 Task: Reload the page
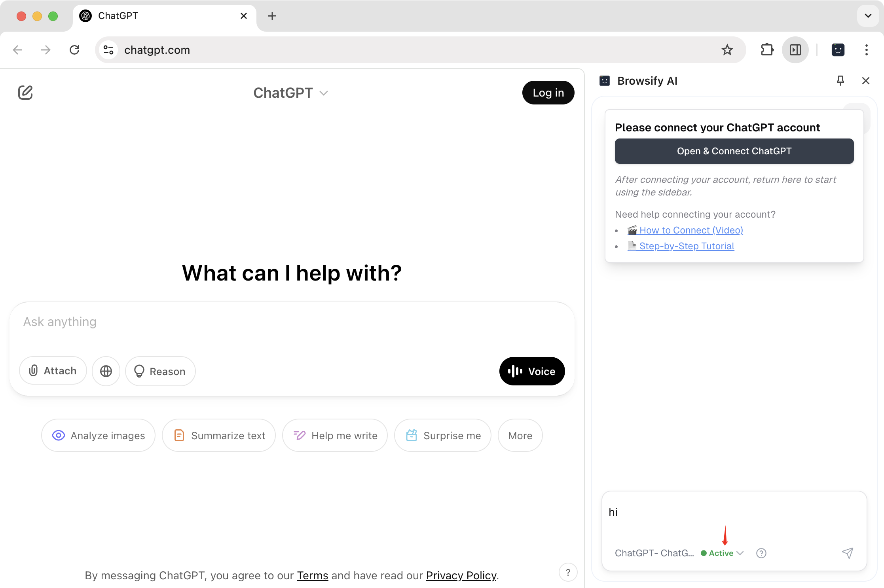click(x=74, y=50)
